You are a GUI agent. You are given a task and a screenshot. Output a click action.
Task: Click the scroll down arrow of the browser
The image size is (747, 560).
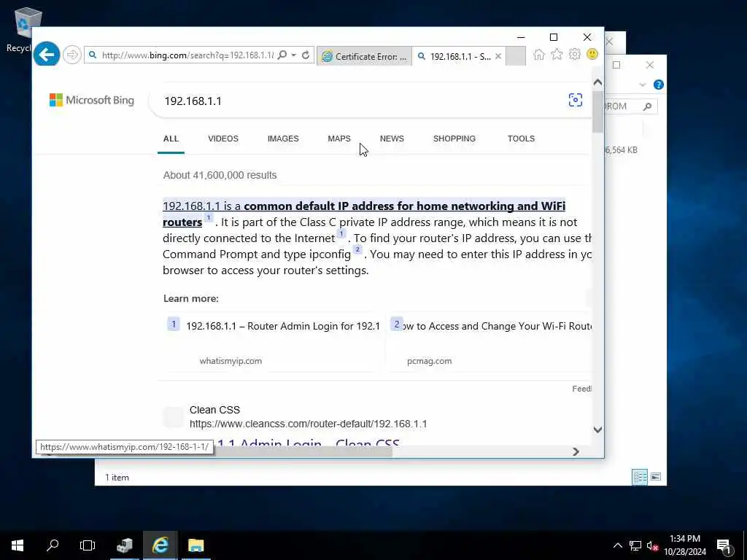[598, 429]
